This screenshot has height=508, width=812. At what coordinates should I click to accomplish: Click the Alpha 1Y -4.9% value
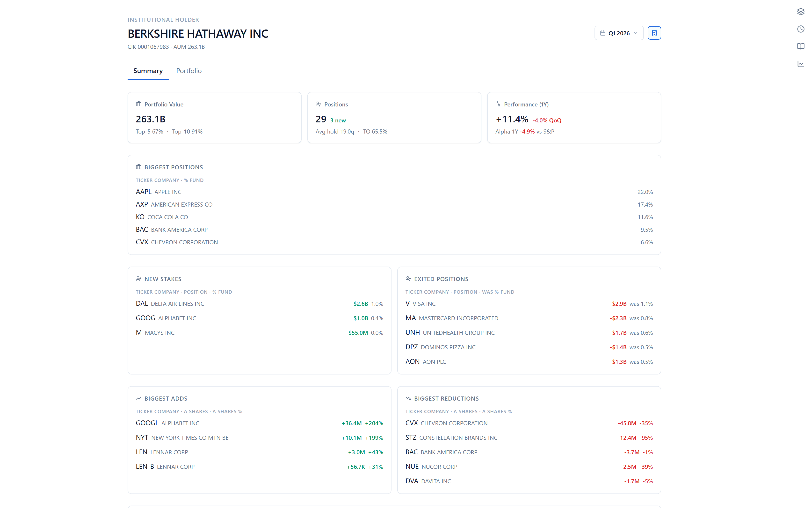click(527, 132)
